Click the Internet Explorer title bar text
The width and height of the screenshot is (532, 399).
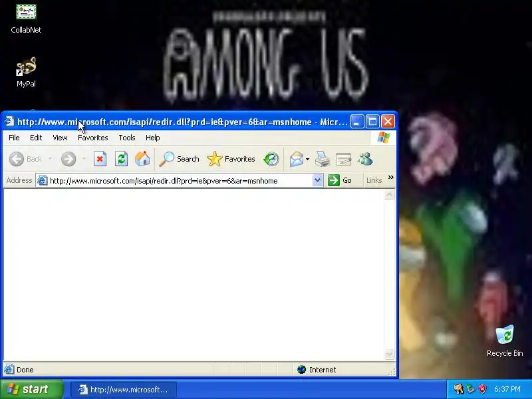tap(182, 122)
